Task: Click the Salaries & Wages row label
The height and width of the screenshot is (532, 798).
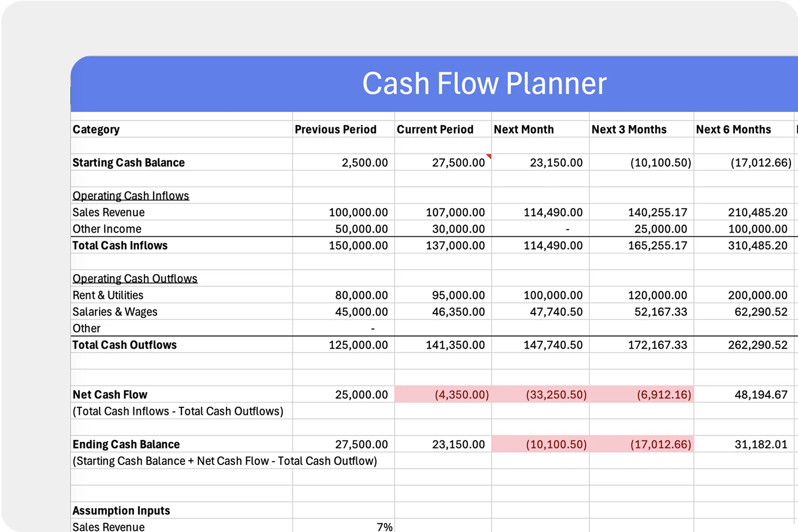Action: [x=115, y=311]
